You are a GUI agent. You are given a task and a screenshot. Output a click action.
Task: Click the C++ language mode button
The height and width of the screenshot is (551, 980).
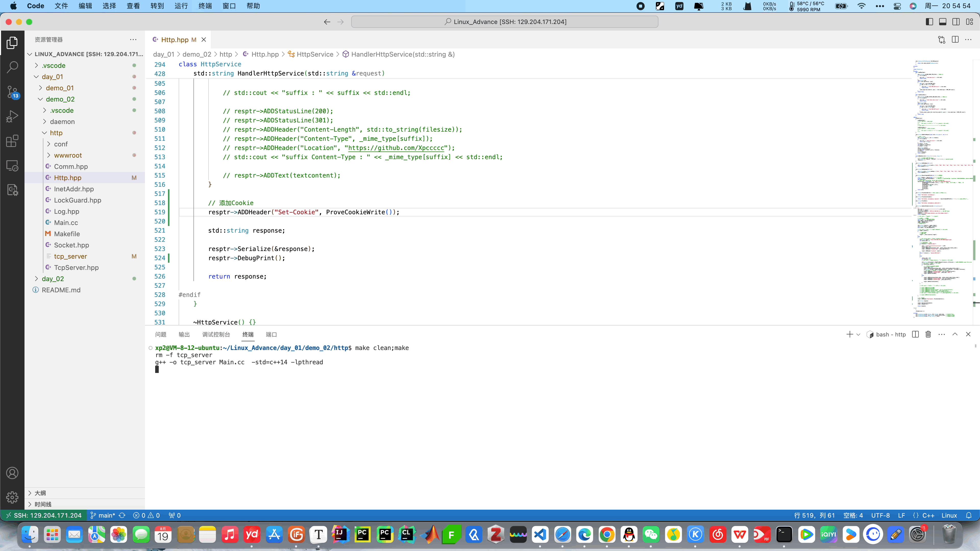click(928, 516)
